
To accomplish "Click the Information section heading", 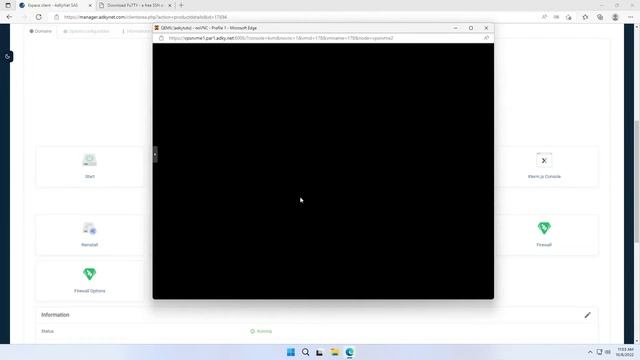I will pos(55,315).
